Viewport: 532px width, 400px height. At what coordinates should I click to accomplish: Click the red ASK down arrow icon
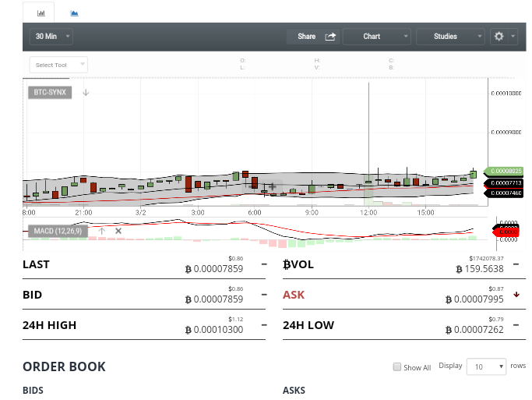click(x=516, y=295)
